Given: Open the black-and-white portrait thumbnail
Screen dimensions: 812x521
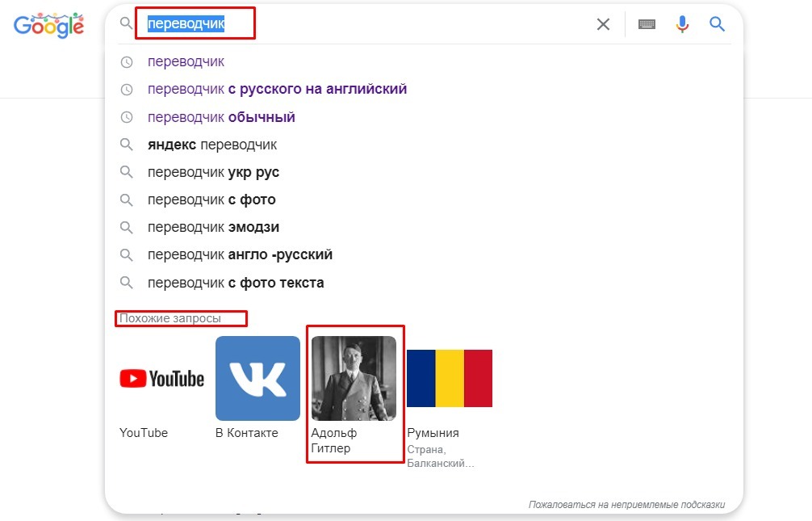Looking at the screenshot, I should (x=354, y=379).
